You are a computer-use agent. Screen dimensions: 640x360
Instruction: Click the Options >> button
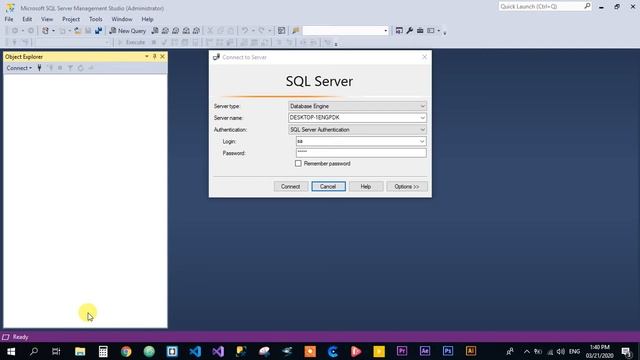(407, 187)
